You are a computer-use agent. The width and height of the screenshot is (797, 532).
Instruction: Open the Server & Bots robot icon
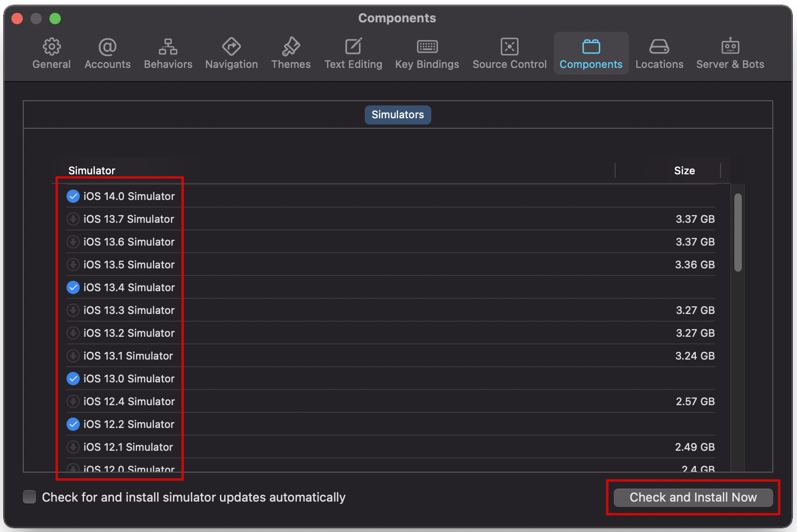point(730,47)
